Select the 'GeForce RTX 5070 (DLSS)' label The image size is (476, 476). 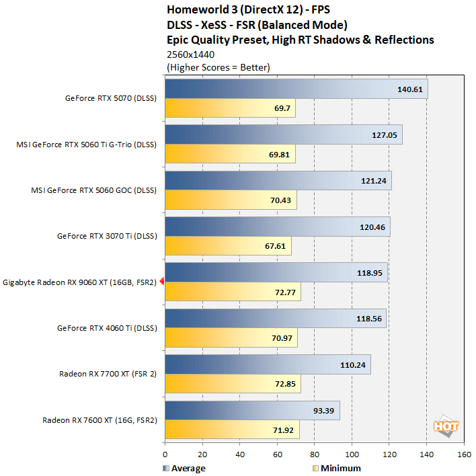coord(111,98)
